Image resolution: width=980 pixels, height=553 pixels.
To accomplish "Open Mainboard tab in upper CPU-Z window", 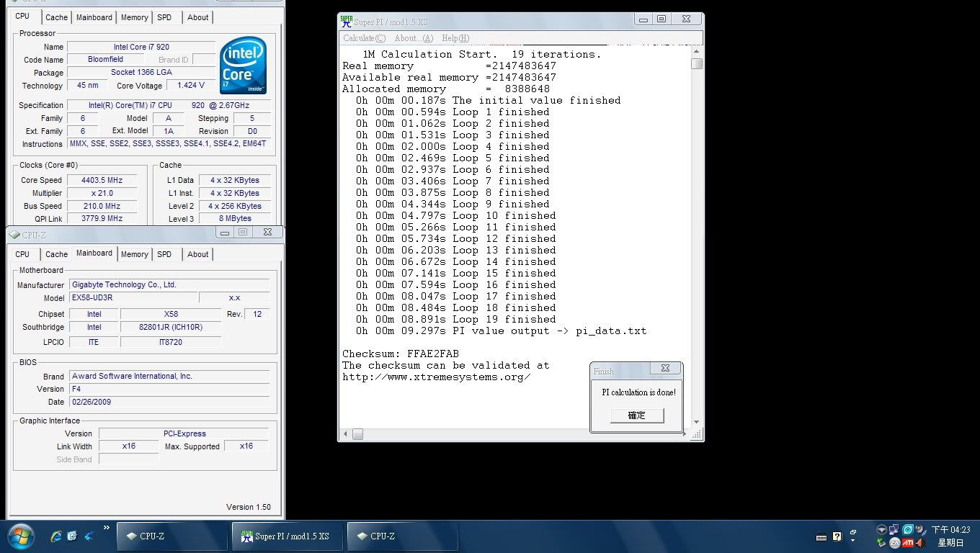I will pyautogui.click(x=94, y=17).
